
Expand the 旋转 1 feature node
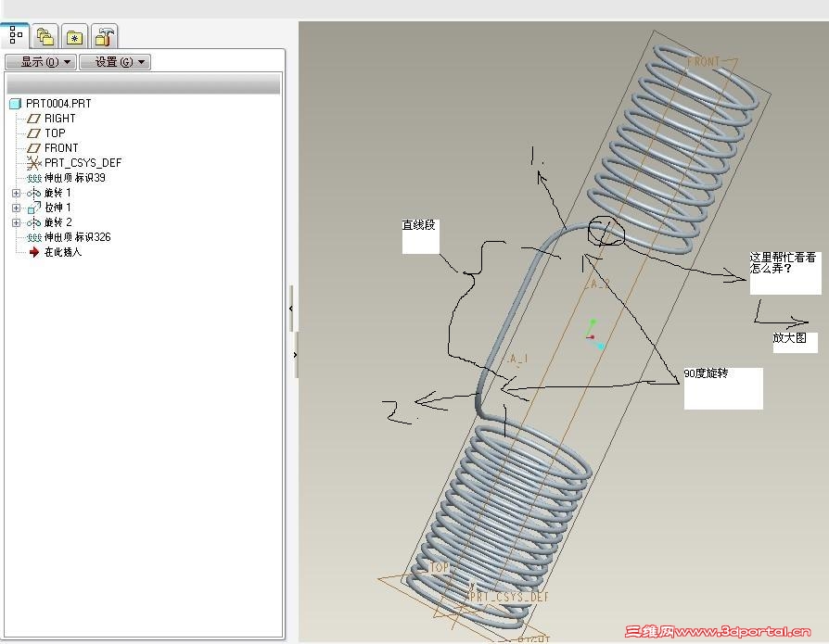17,193
